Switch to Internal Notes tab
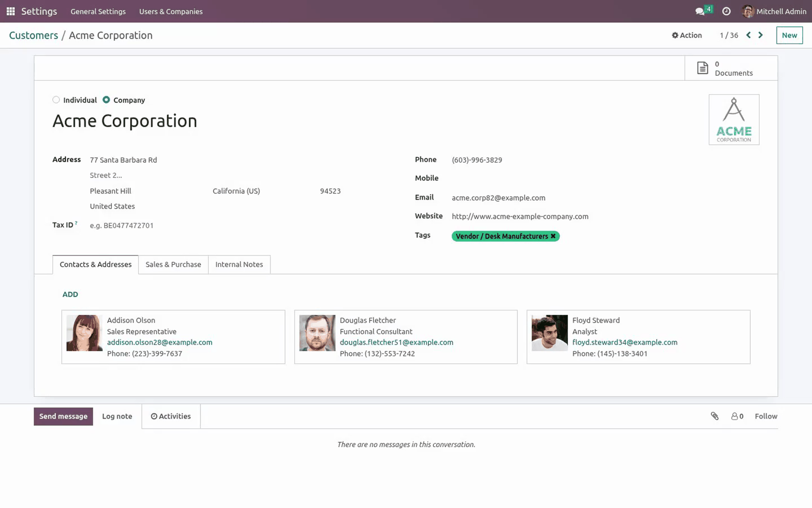812x508 pixels. coord(239,264)
